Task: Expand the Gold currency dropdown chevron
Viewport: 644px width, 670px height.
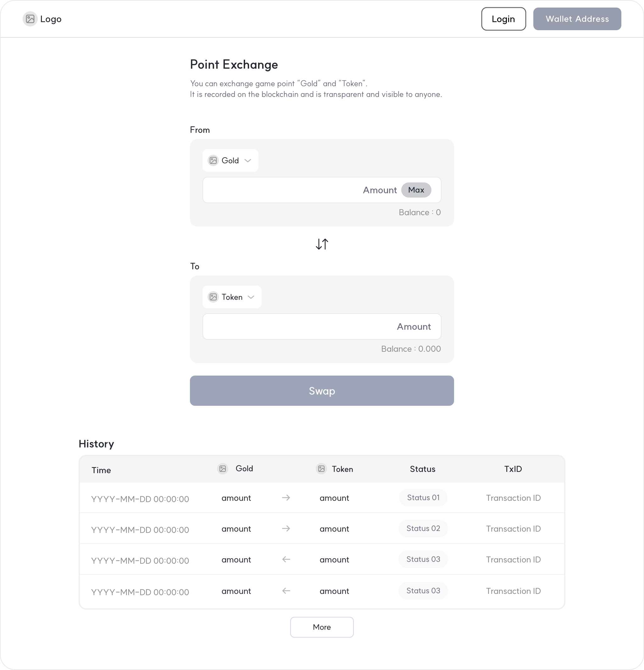Action: [x=248, y=160]
